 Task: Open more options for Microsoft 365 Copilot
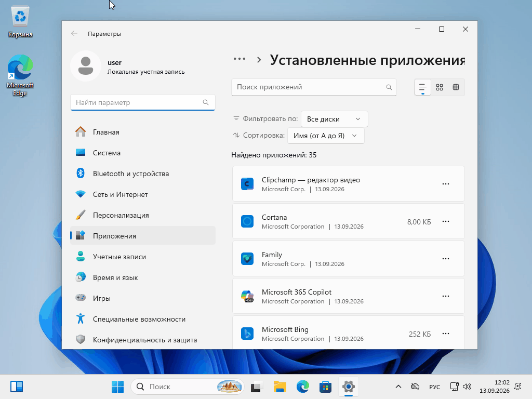(445, 296)
